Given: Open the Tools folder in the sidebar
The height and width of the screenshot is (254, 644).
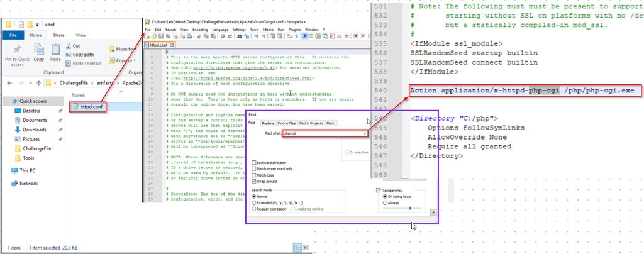Looking at the screenshot, I should pos(25,158).
